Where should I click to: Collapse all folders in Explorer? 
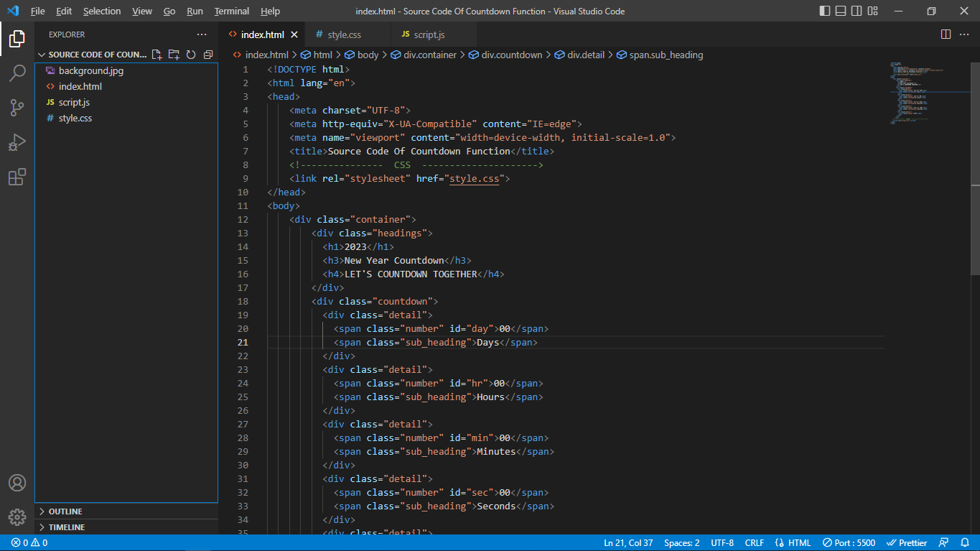pyautogui.click(x=208, y=55)
